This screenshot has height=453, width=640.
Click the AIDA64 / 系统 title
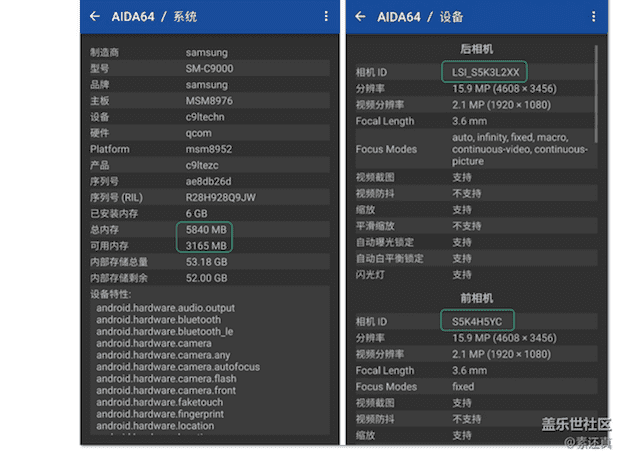pos(153,16)
